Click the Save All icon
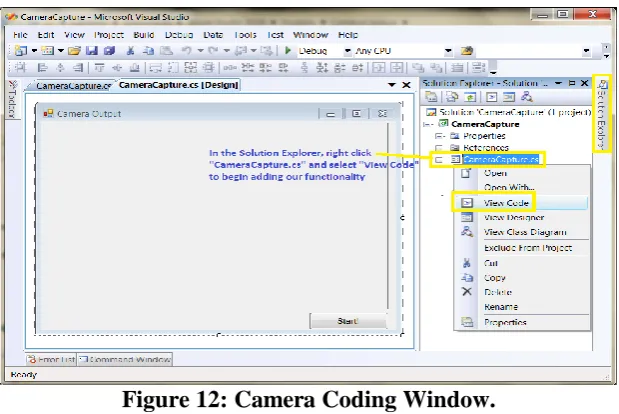The width and height of the screenshot is (619, 414). [109, 51]
